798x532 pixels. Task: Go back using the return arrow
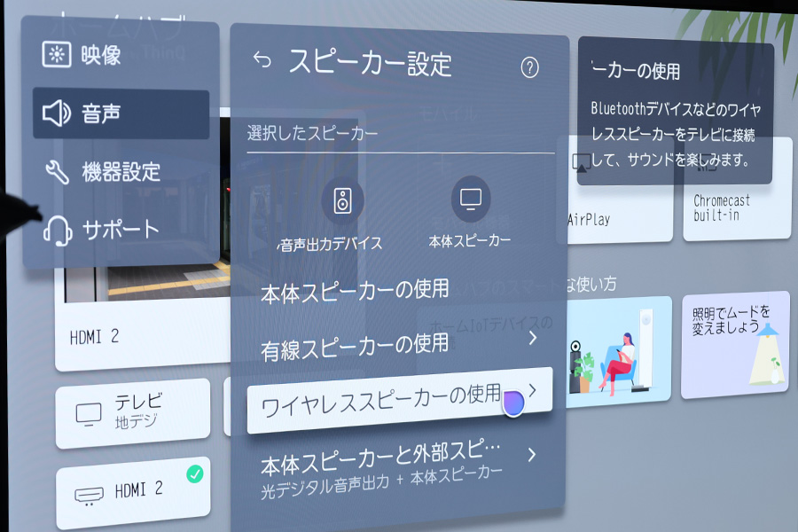(x=262, y=59)
